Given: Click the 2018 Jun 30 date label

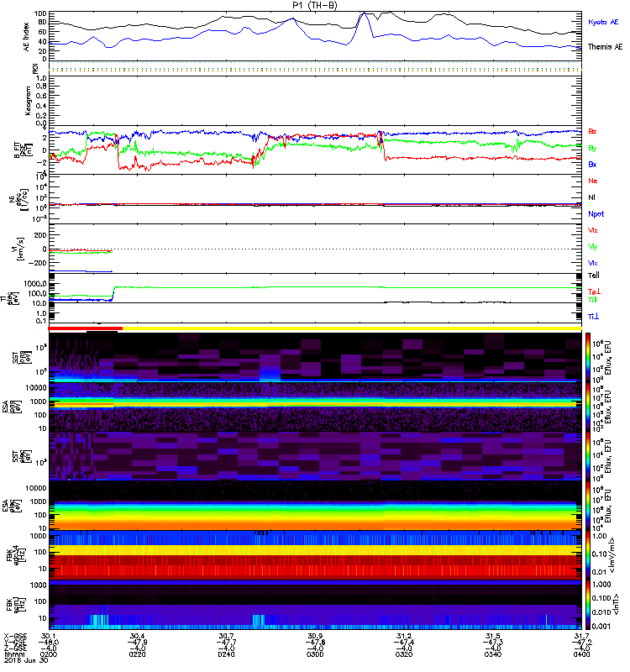Looking at the screenshot, I should [x=26, y=661].
